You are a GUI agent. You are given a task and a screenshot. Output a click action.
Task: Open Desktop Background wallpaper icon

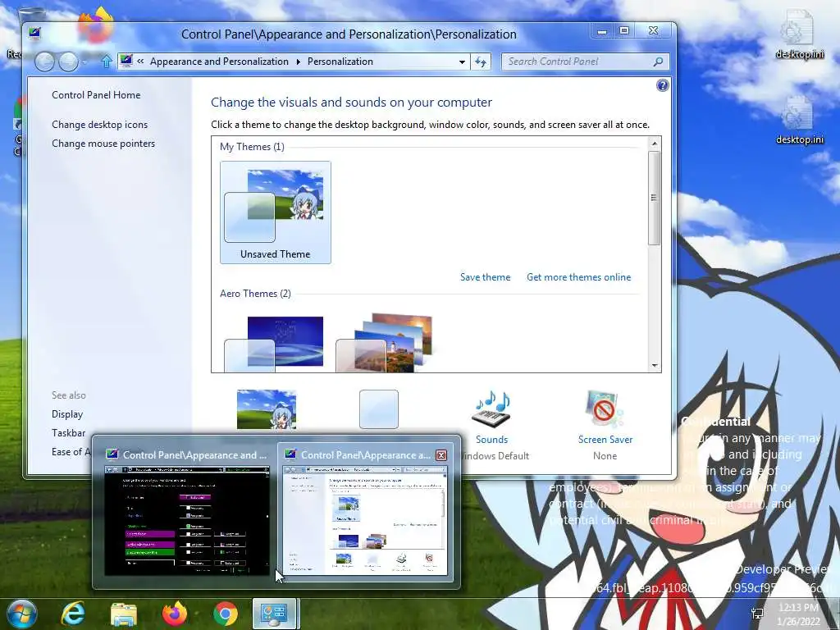(267, 409)
